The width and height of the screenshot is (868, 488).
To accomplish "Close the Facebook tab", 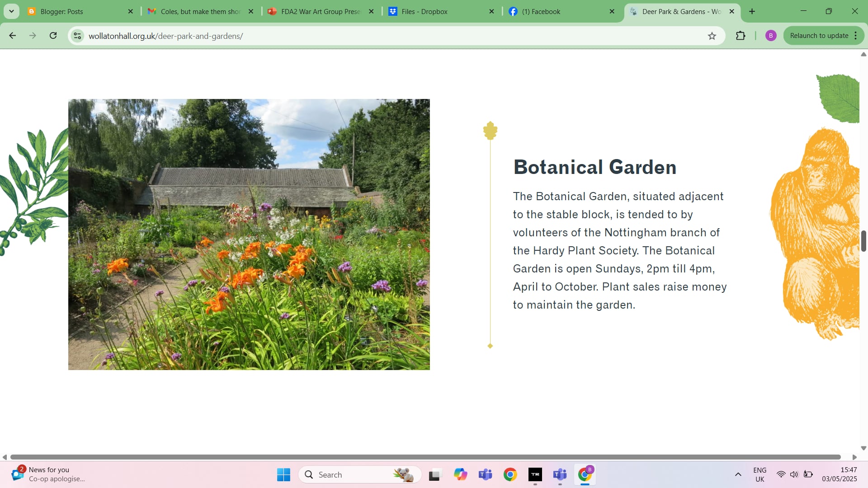I will [612, 12].
